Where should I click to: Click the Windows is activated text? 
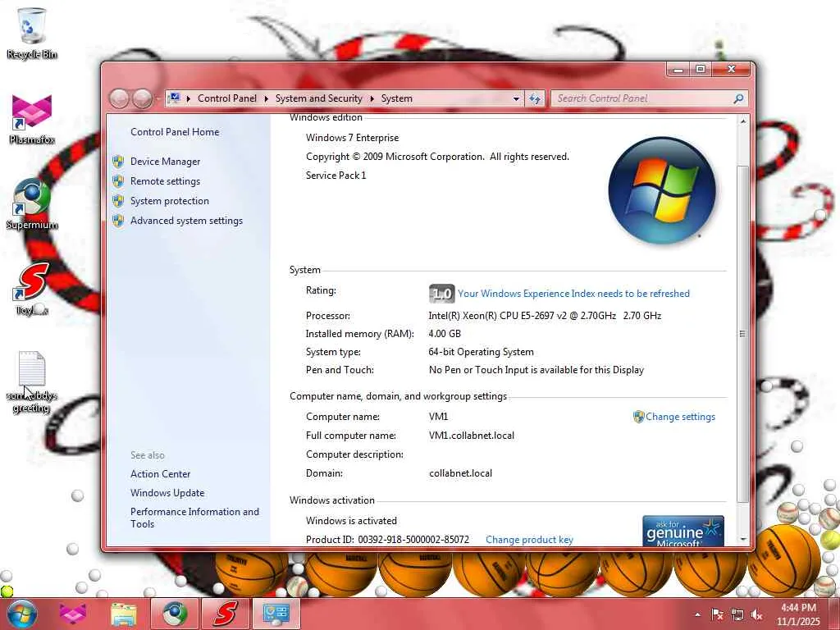click(351, 521)
